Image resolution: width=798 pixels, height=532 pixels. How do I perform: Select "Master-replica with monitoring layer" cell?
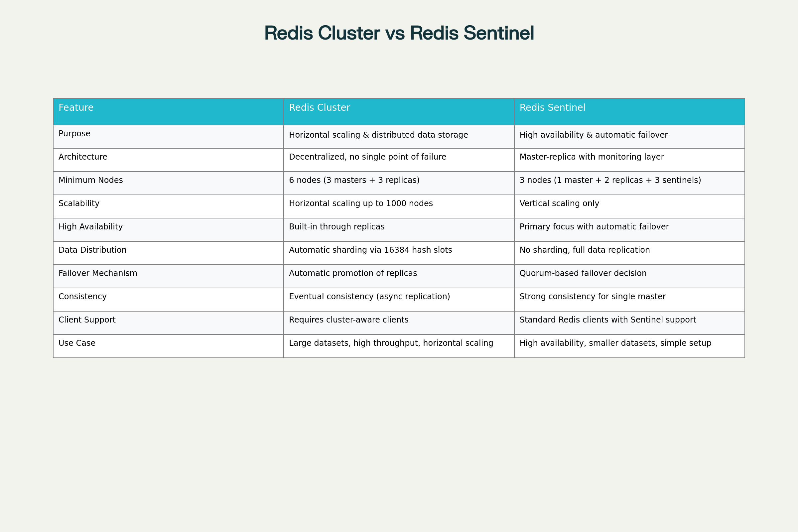[x=592, y=157]
